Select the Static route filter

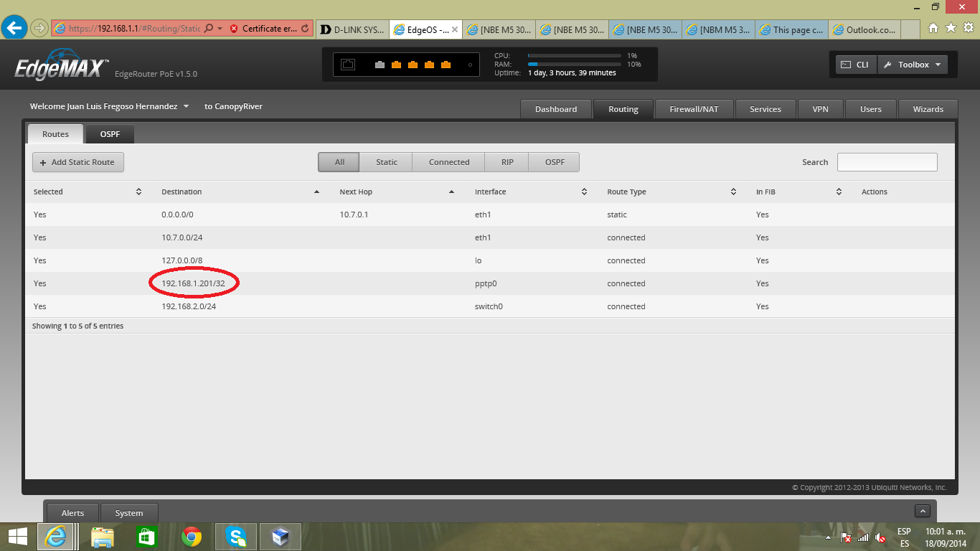coord(386,162)
